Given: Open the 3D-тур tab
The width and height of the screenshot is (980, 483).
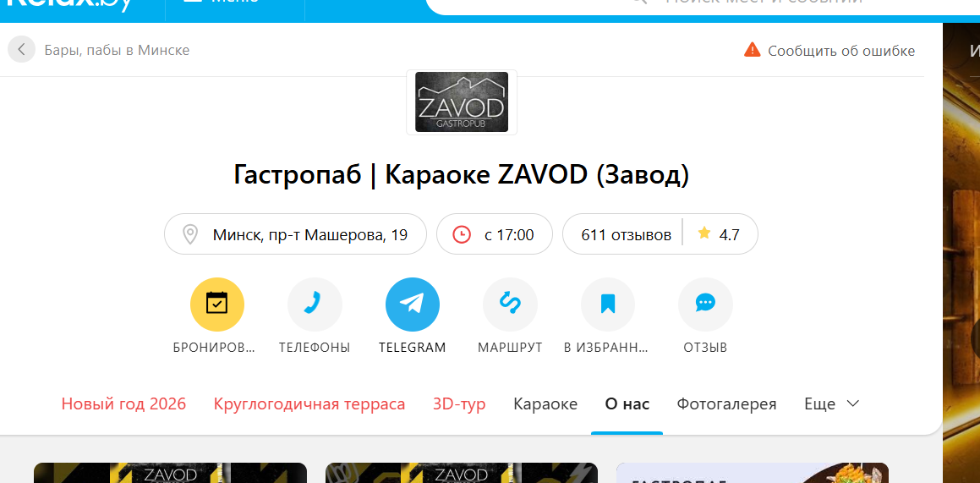Looking at the screenshot, I should click(459, 403).
